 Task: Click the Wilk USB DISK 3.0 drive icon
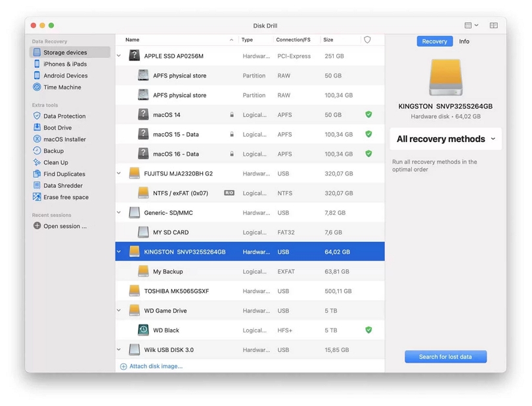(x=135, y=350)
